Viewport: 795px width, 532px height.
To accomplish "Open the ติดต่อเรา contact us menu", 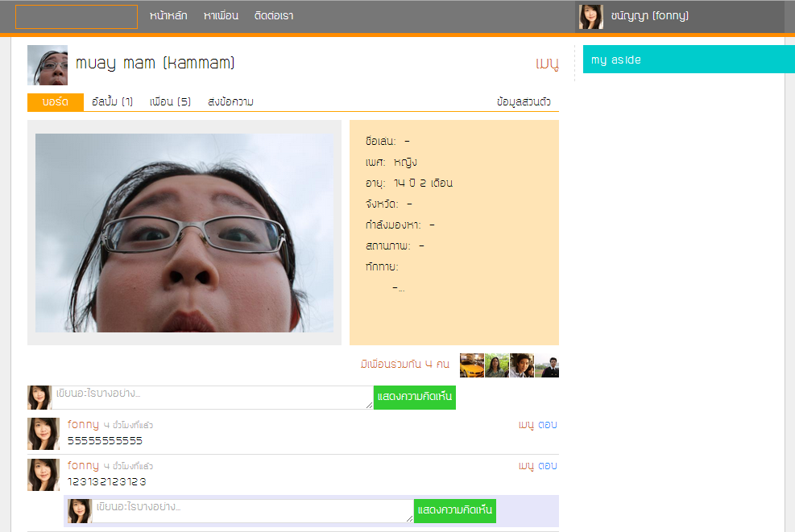I will (274, 16).
